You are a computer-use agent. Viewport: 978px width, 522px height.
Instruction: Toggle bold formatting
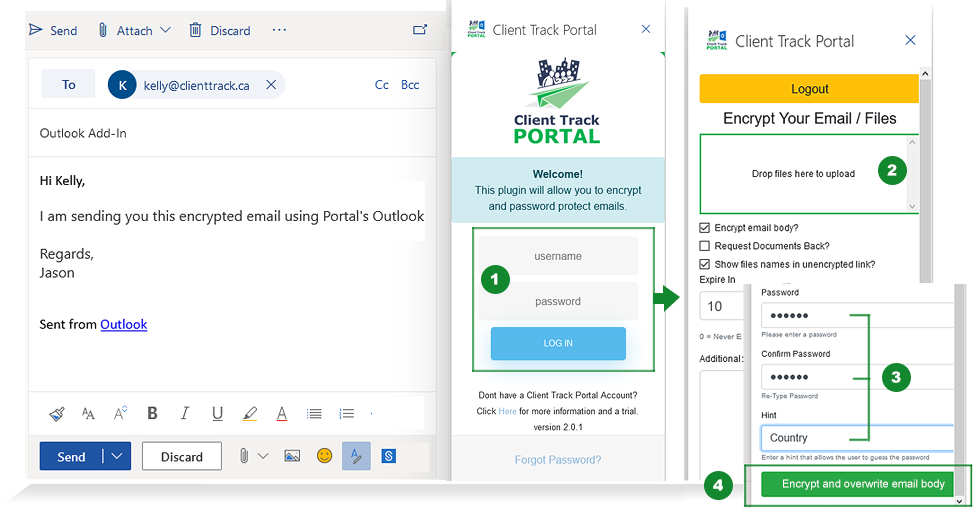pos(152,413)
